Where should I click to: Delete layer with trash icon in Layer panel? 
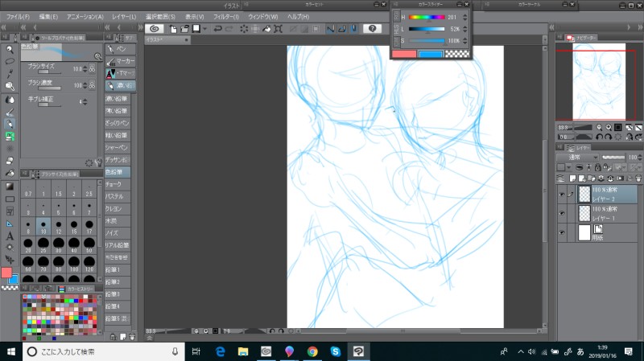tap(638, 178)
